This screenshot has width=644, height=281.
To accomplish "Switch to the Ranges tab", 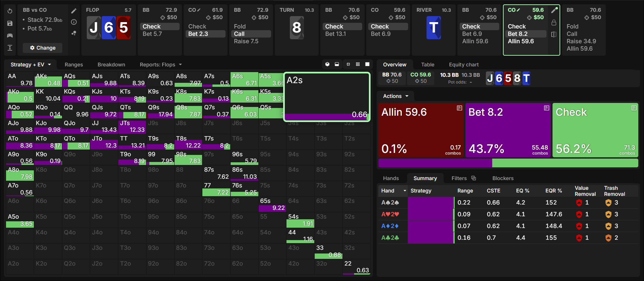I will coord(74,64).
